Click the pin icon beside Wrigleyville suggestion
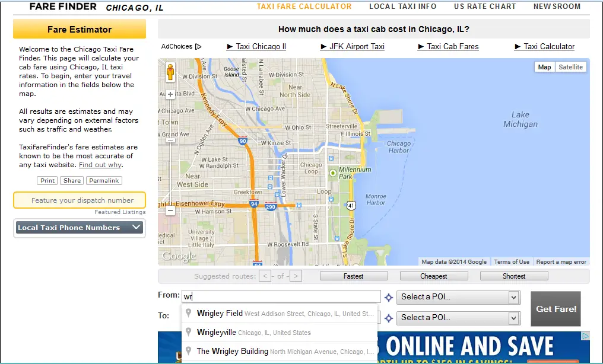The image size is (603, 364). [x=189, y=332]
